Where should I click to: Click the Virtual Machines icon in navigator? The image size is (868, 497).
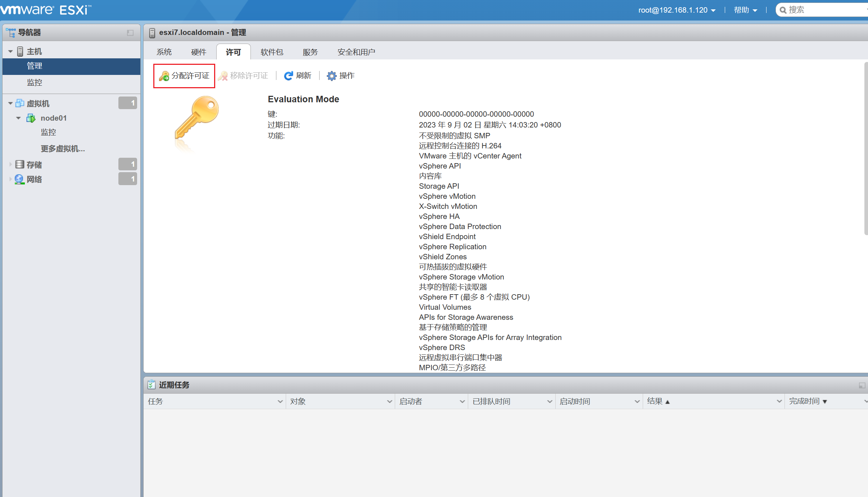click(x=20, y=103)
